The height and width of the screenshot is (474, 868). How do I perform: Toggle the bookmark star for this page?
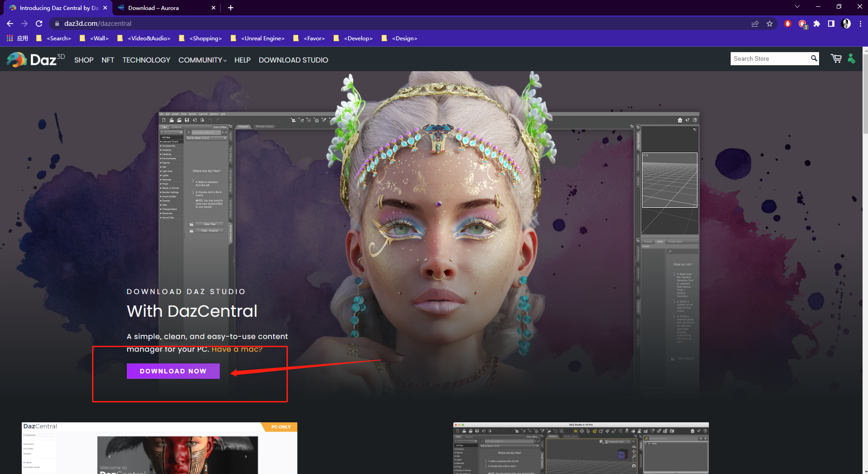(770, 24)
